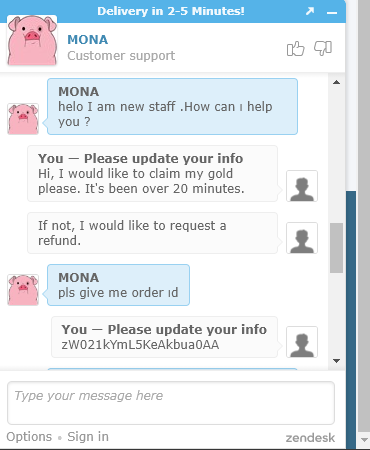Image resolution: width=370 pixels, height=450 pixels.
Task: Click the user silhouette beside the refund message
Action: coord(302,238)
